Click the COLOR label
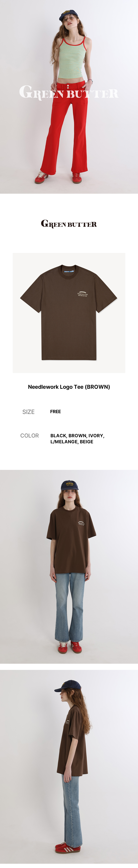 pos(29,436)
